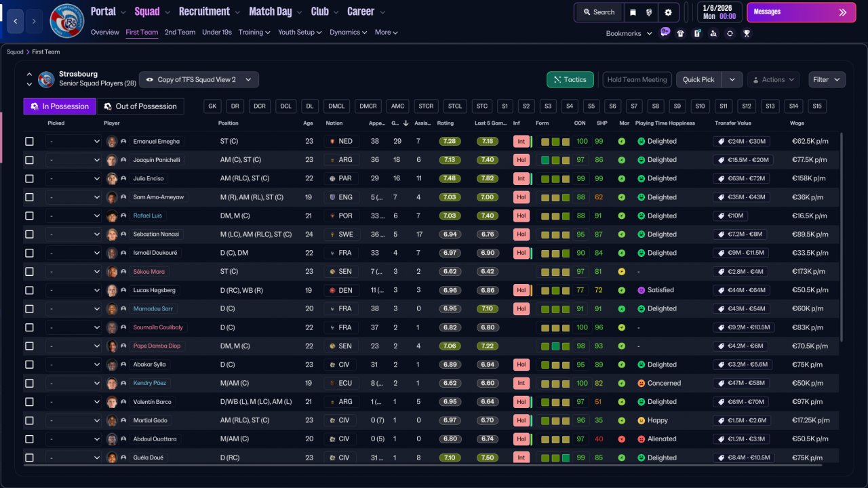The height and width of the screenshot is (488, 868).
Task: Switch to the Under 19s tab
Action: [217, 32]
